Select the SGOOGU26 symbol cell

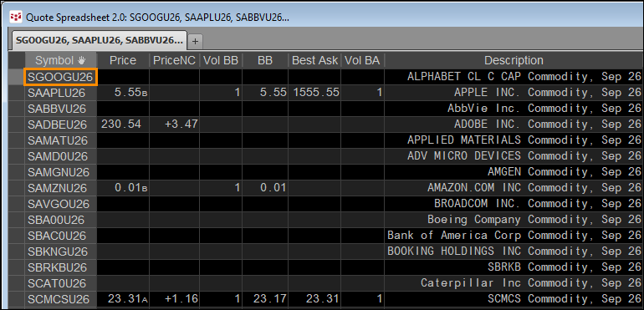(x=60, y=77)
